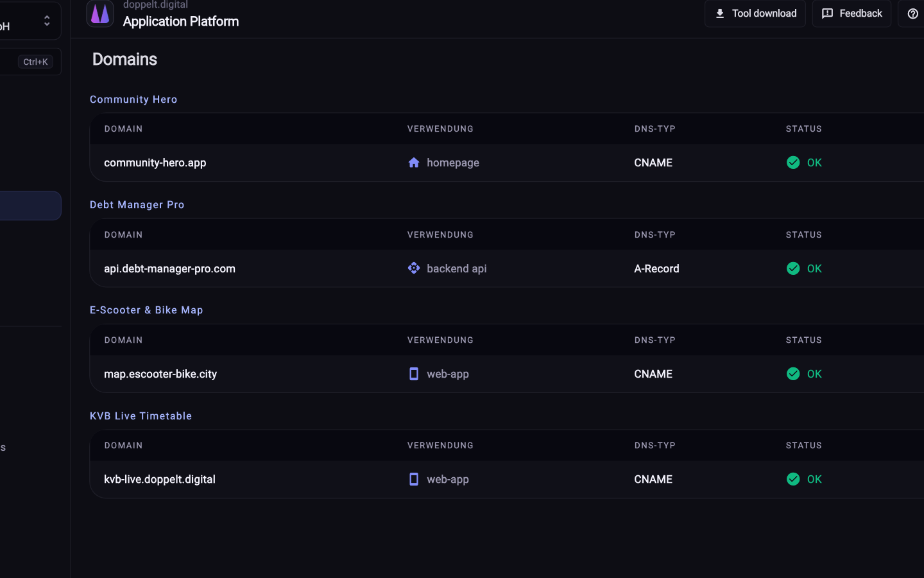
Task: Click web-app label in kvb-live.doppelt.digital row
Action: [x=448, y=479]
